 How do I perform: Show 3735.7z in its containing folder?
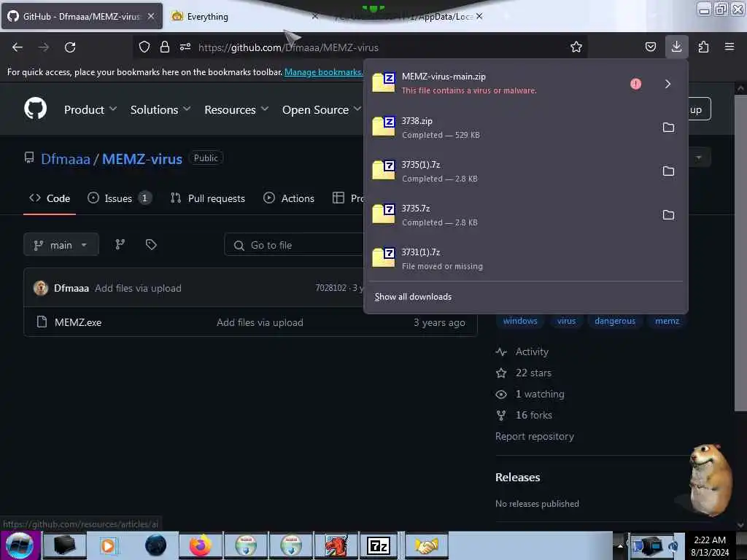pyautogui.click(x=668, y=215)
